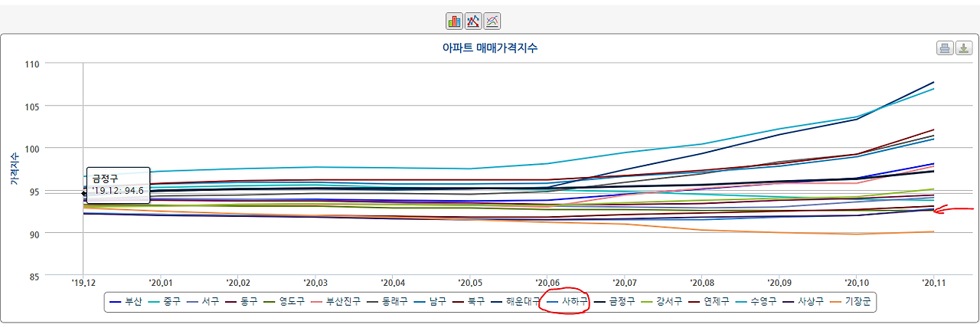The image size is (980, 328).
Task: Hide the 금정구 legend series
Action: pyautogui.click(x=613, y=303)
